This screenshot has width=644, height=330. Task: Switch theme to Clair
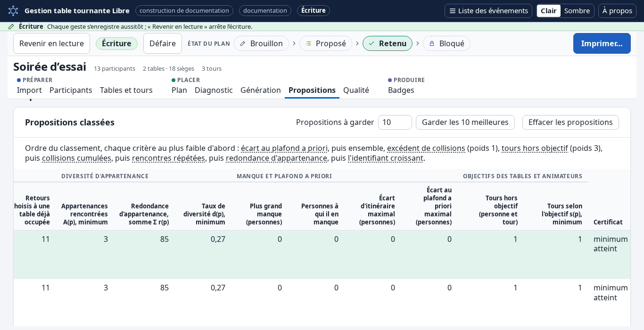(x=548, y=11)
